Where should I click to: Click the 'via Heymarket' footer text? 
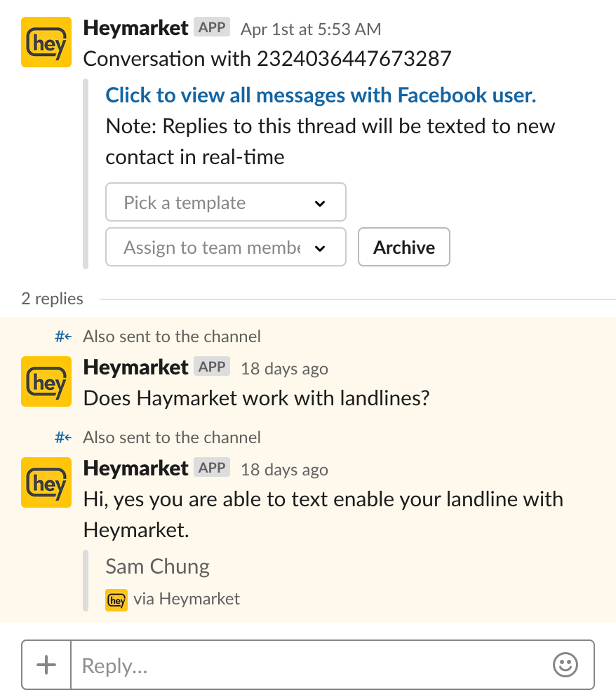[x=187, y=599]
